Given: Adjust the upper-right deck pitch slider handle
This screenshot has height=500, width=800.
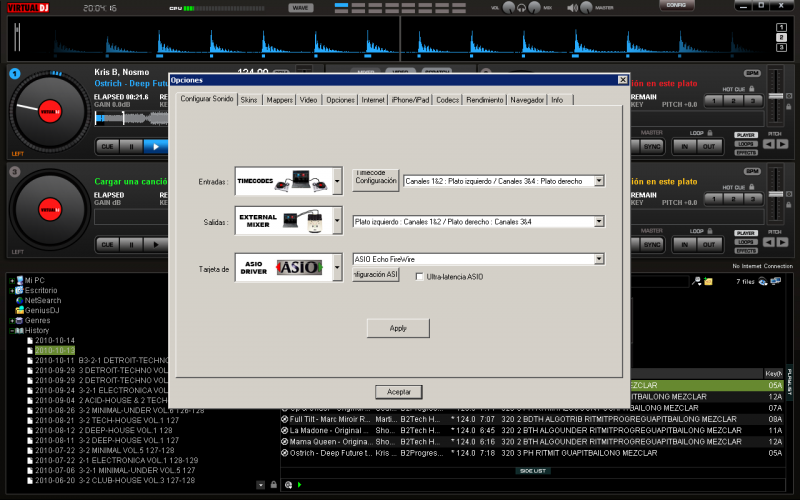Looking at the screenshot, I should [x=776, y=96].
